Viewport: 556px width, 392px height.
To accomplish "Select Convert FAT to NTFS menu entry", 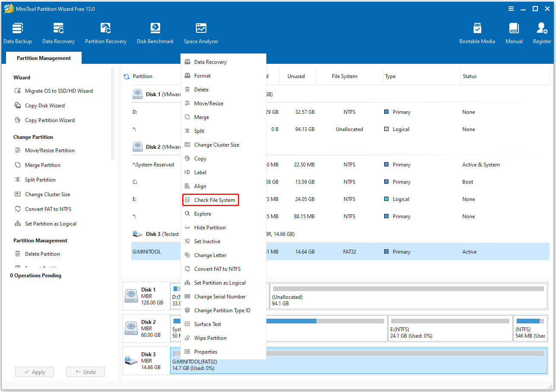I will pyautogui.click(x=217, y=269).
